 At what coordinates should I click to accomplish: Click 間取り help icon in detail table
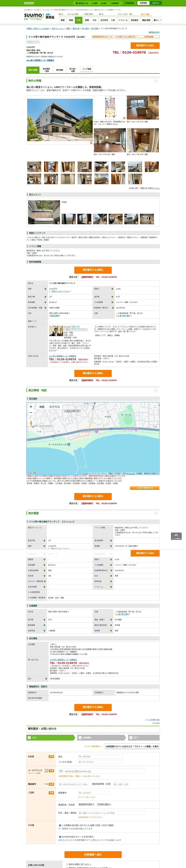(x=112, y=289)
